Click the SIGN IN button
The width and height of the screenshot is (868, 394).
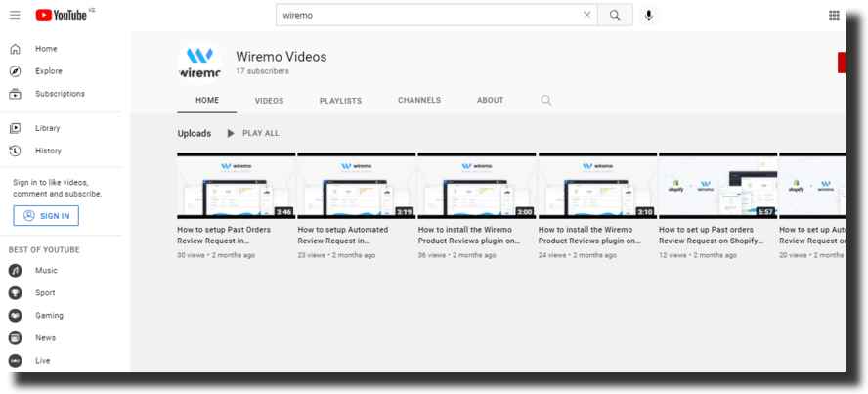(46, 216)
